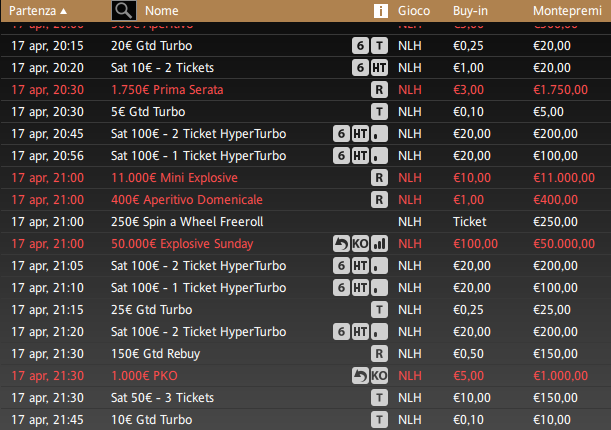611x430 pixels.
Task: Click the HT icon on Sat 10€ - 2 Tickets
Action: point(379,68)
